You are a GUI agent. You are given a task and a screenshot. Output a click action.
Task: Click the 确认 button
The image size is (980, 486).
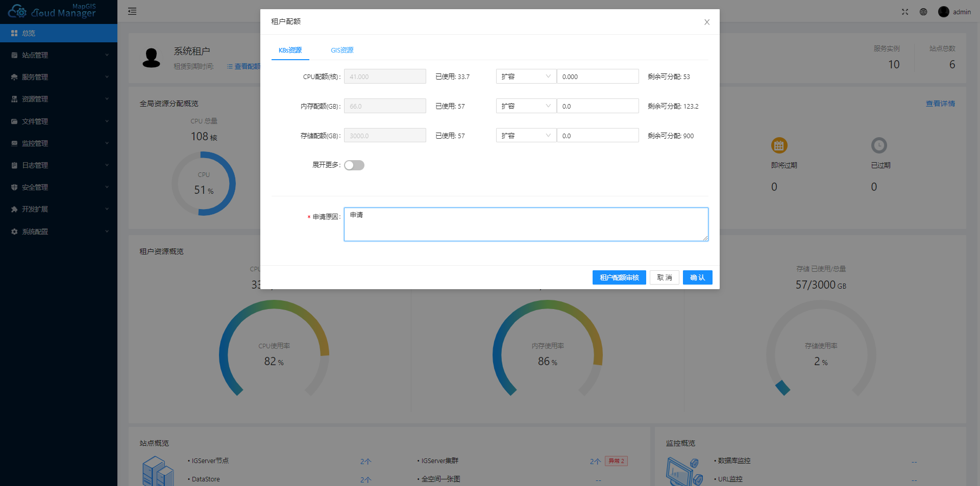697,277
